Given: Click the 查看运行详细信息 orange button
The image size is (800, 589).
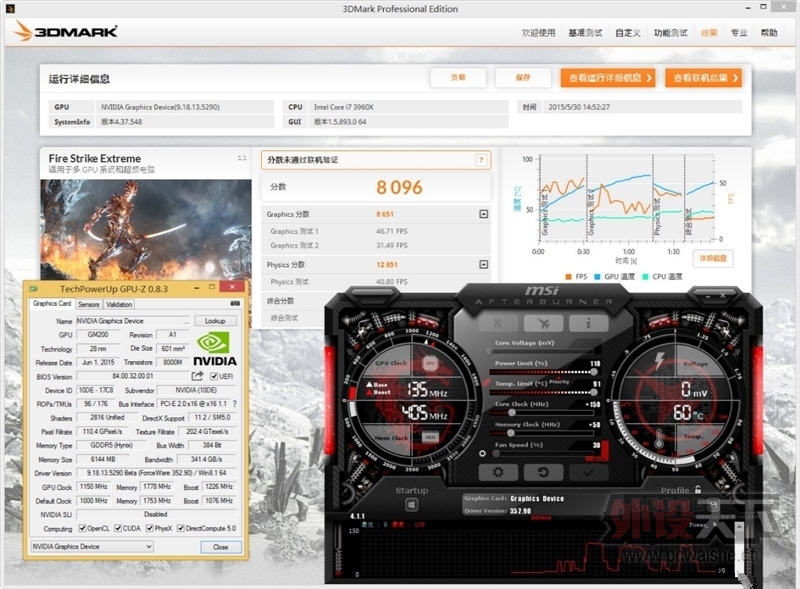Looking at the screenshot, I should [x=608, y=78].
